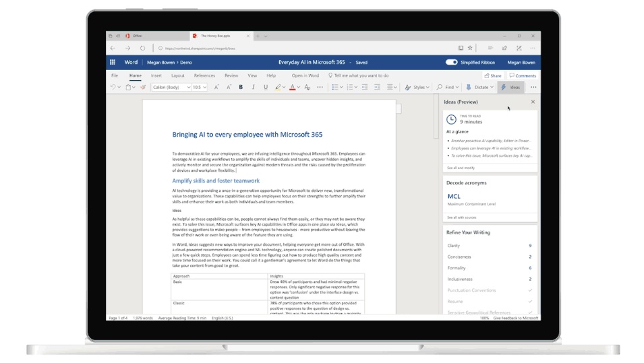This screenshot has height=363, width=644.
Task: Click the Share button
Action: 493,75
